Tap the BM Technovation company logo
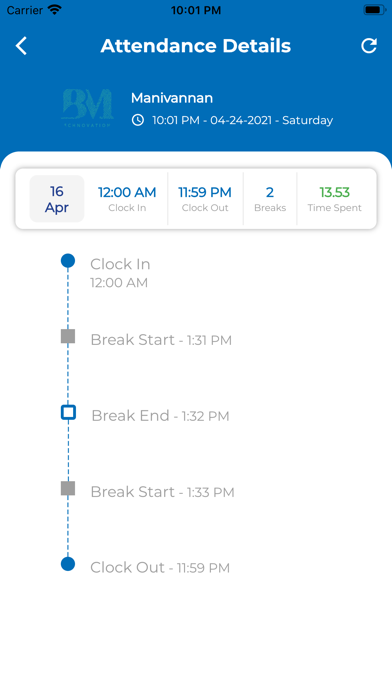 pyautogui.click(x=87, y=108)
